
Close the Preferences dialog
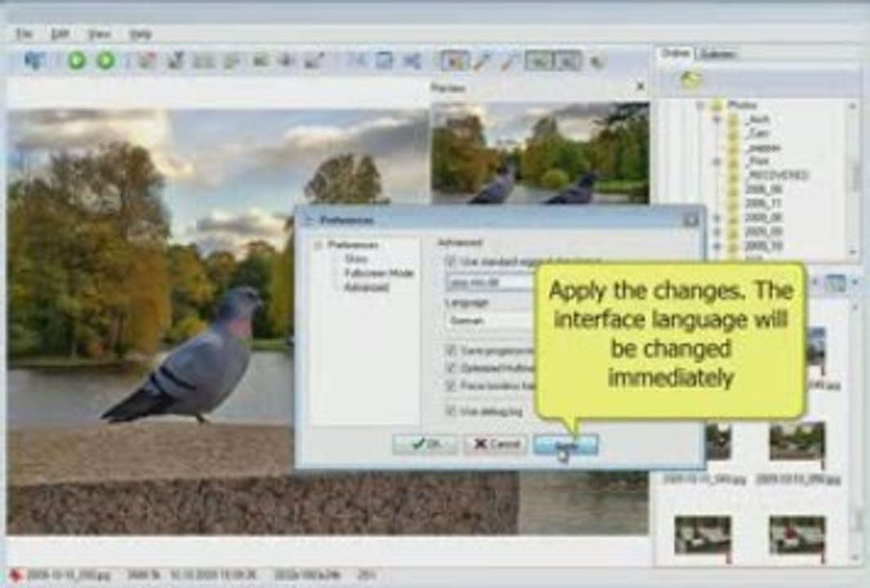coord(691,220)
